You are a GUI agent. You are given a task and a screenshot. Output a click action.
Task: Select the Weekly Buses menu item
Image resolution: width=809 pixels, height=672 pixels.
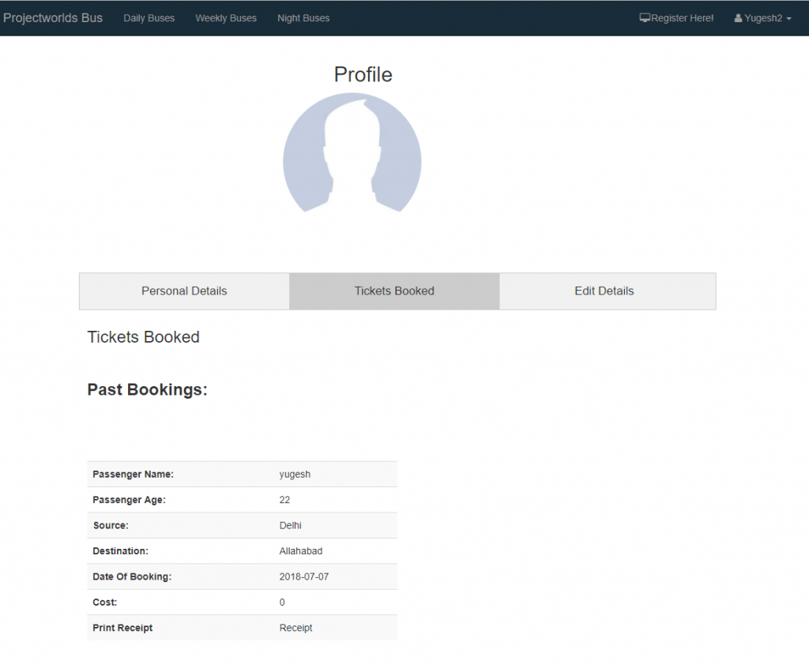click(226, 17)
